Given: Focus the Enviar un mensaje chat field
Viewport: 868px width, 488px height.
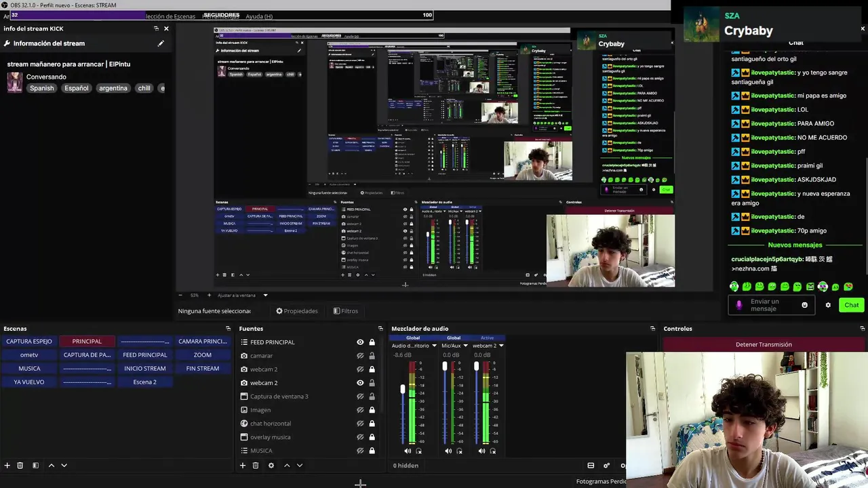Looking at the screenshot, I should click(x=772, y=305).
